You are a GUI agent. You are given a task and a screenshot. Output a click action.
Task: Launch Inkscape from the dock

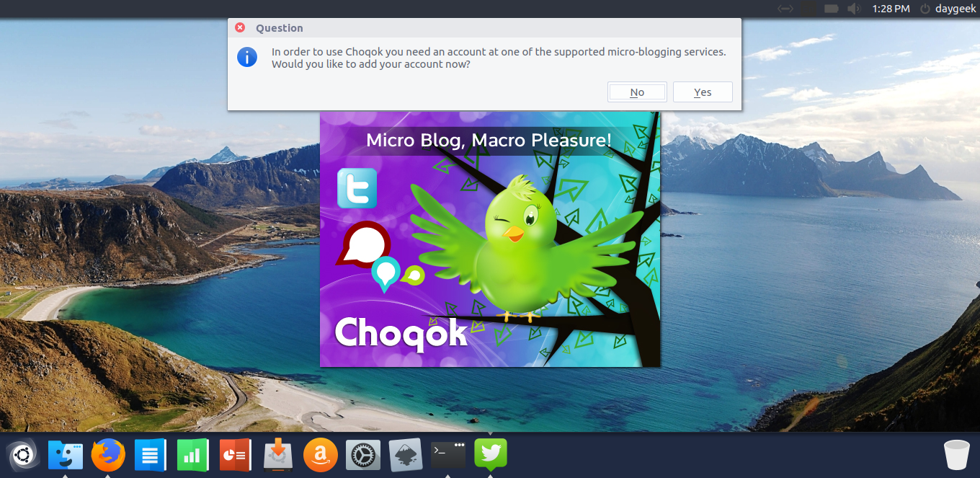click(x=405, y=455)
